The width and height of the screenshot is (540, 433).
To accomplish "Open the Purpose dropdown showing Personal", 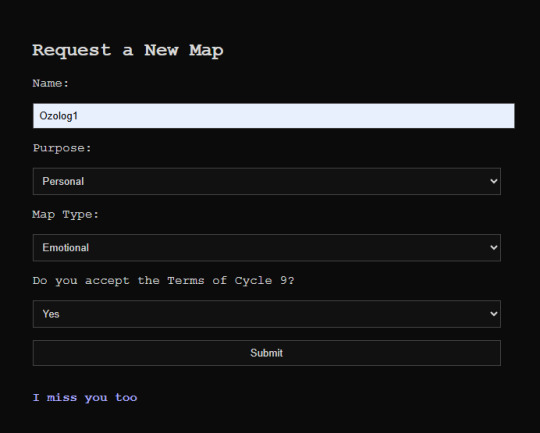I will tap(267, 182).
